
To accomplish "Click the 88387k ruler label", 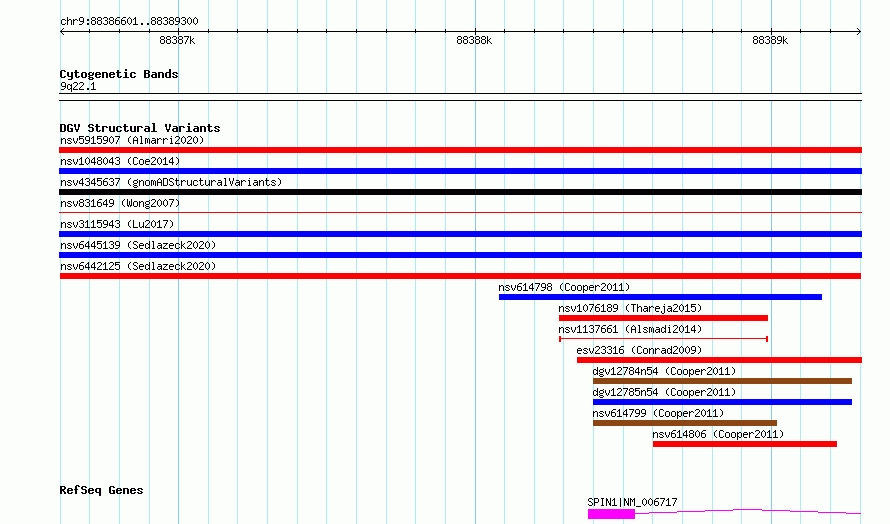I will tap(177, 41).
